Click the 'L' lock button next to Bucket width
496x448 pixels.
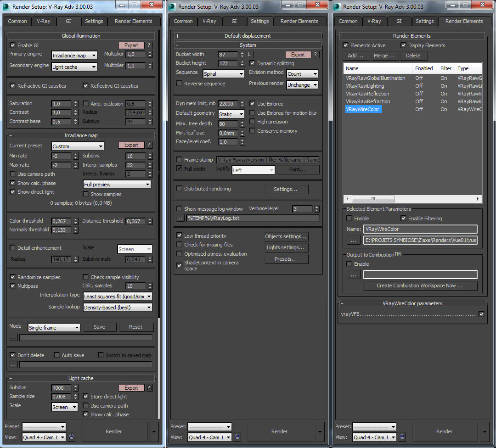tap(249, 54)
